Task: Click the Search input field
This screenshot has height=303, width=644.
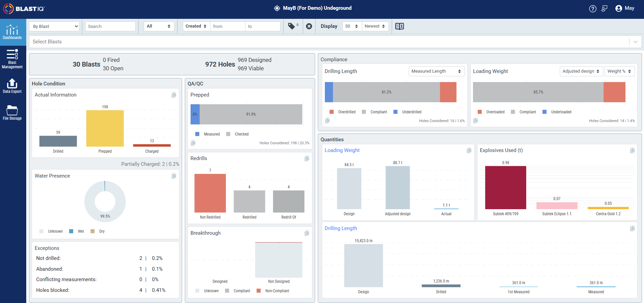Action: 110,26
